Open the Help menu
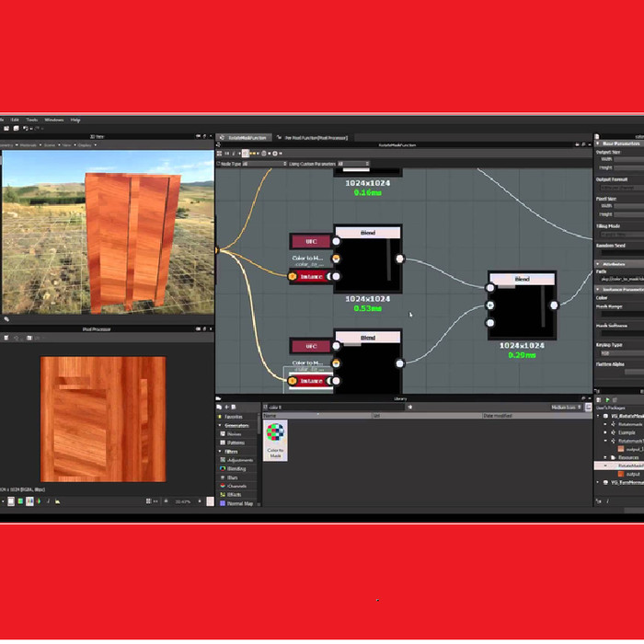Screen dimensions: 644x644 75,120
